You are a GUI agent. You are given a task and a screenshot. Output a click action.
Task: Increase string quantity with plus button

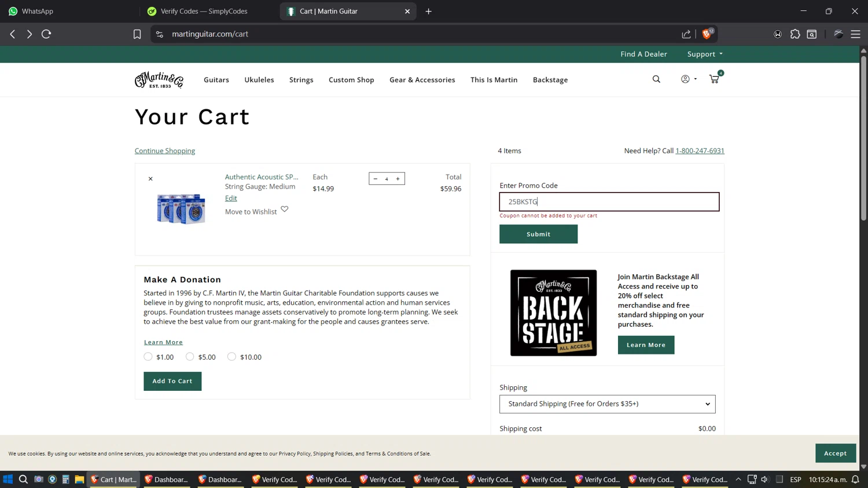[x=398, y=179]
